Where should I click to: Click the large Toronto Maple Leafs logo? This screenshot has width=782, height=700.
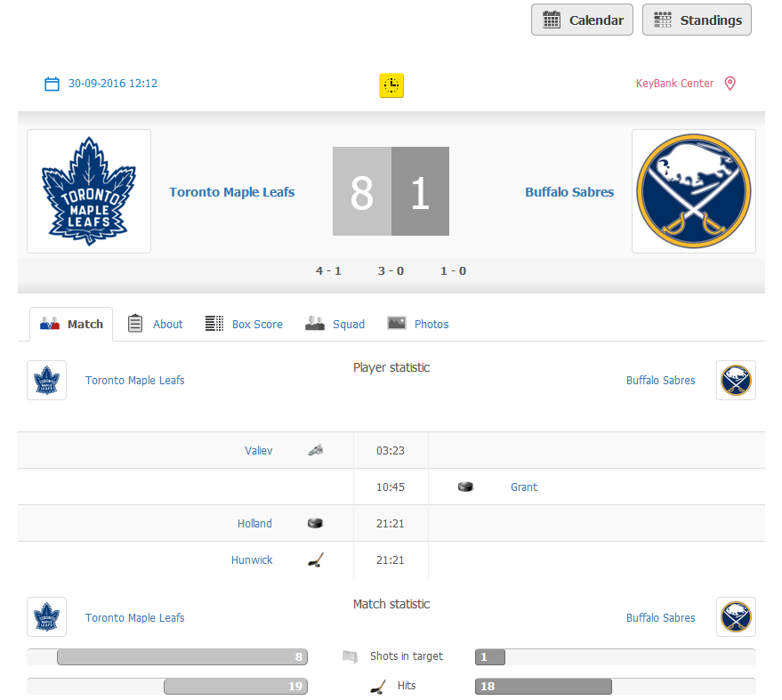coord(89,191)
